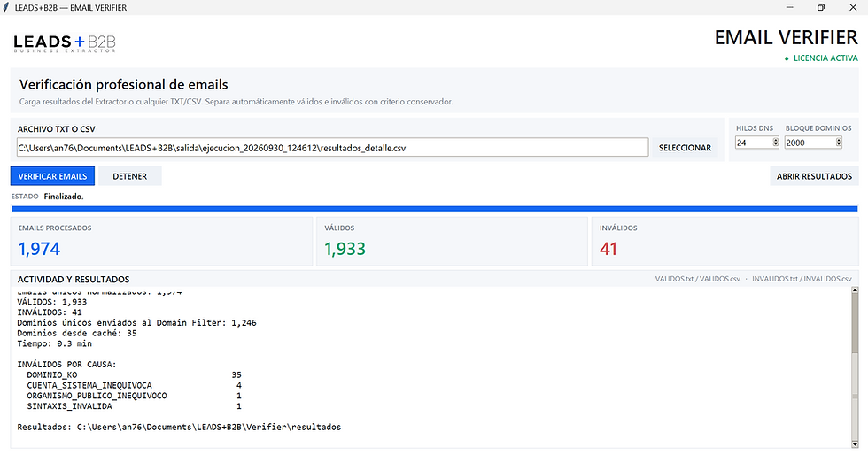Click 'VALIDOS.txt / VALIDOS.csv' label

[698, 279]
